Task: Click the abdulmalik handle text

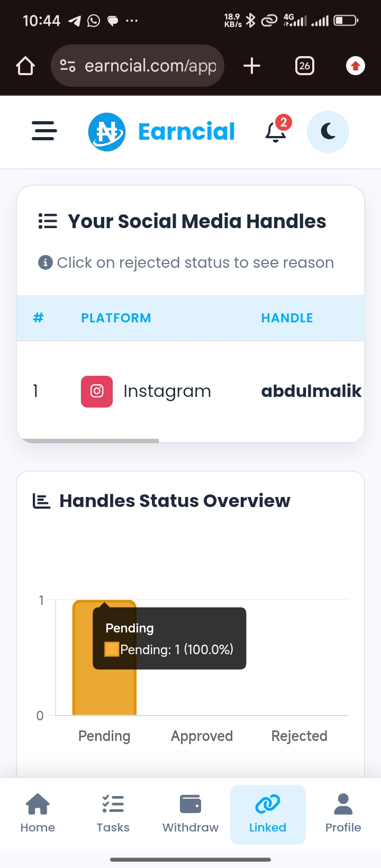Action: [x=311, y=391]
